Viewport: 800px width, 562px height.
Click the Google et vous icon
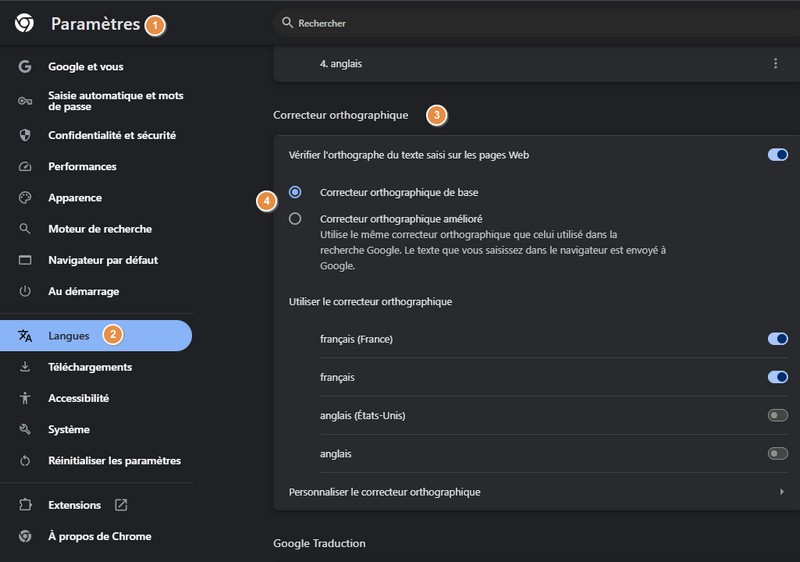[26, 67]
